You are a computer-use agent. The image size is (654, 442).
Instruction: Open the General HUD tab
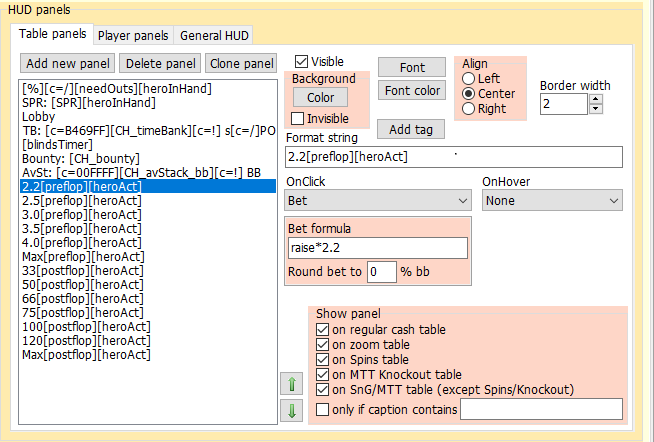point(213,36)
